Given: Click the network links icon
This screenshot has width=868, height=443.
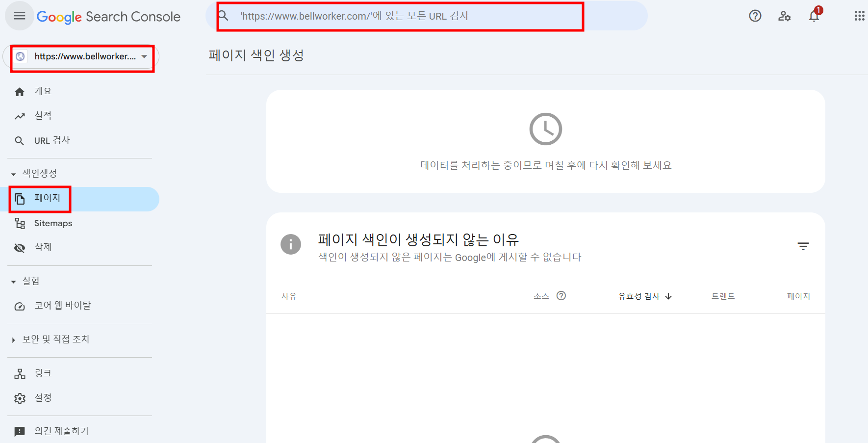Looking at the screenshot, I should click(20, 374).
